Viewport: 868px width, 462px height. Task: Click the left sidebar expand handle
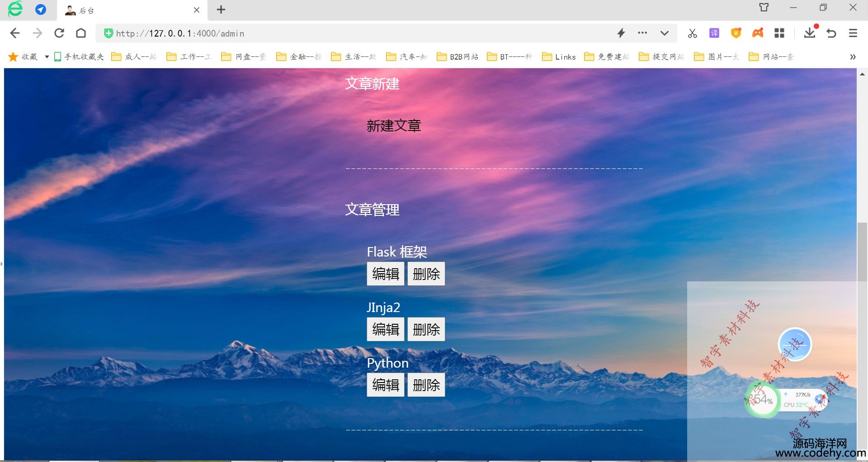(2, 263)
